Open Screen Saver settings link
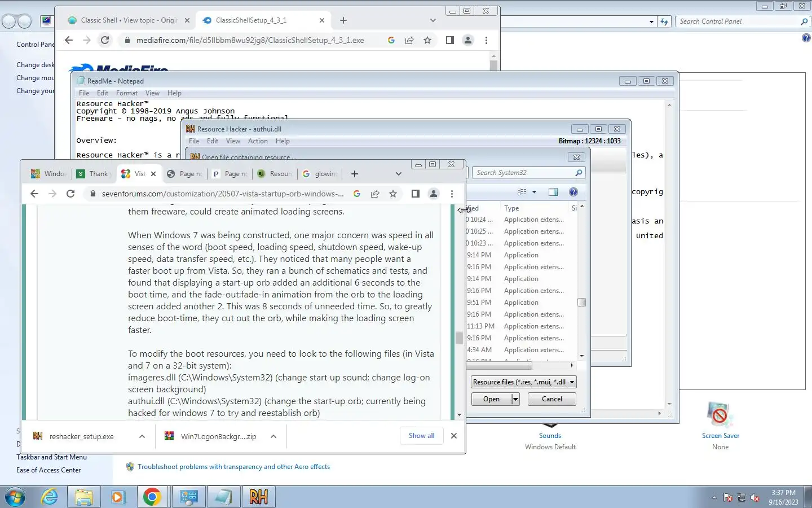The height and width of the screenshot is (508, 812). 721,436
